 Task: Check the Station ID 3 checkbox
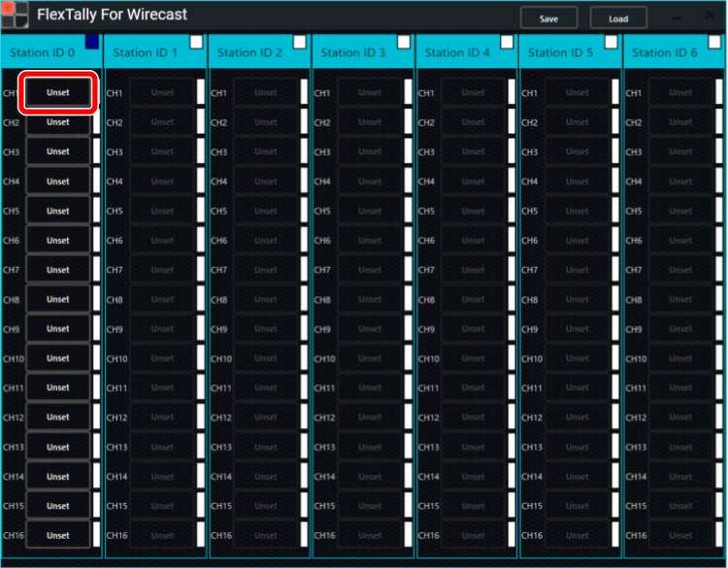404,42
